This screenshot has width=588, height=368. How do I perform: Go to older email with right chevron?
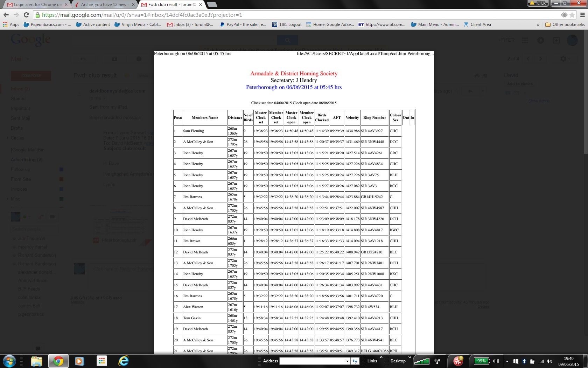tap(540, 59)
